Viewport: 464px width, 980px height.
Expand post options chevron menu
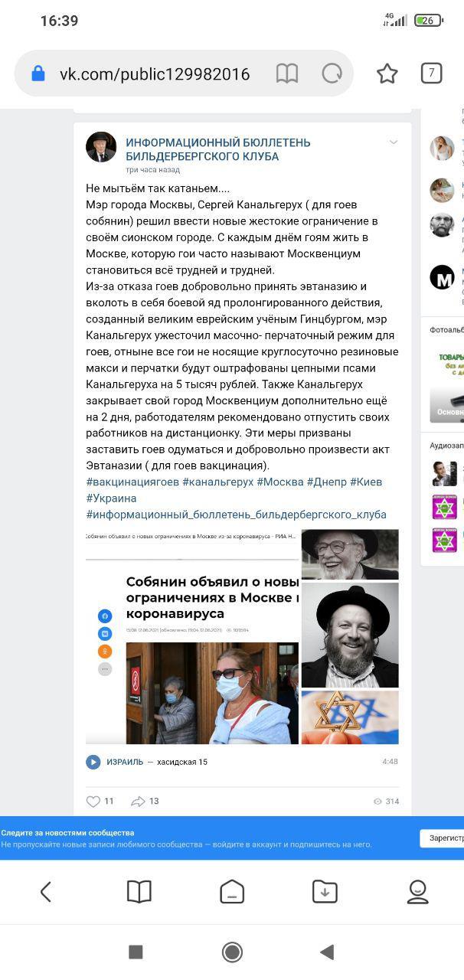[x=394, y=142]
